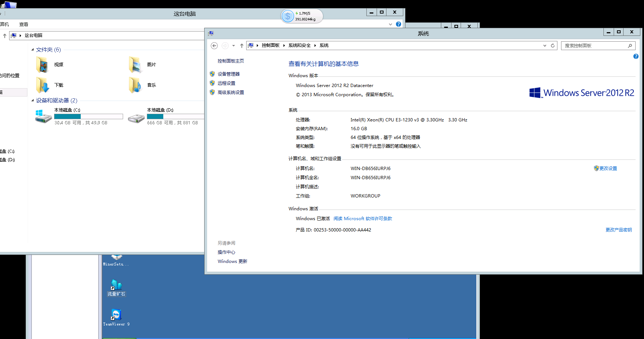Screen dimensions: 644x339
Task: Click the product ID 00253-50000-00000-AA442 text
Action: click(x=342, y=230)
